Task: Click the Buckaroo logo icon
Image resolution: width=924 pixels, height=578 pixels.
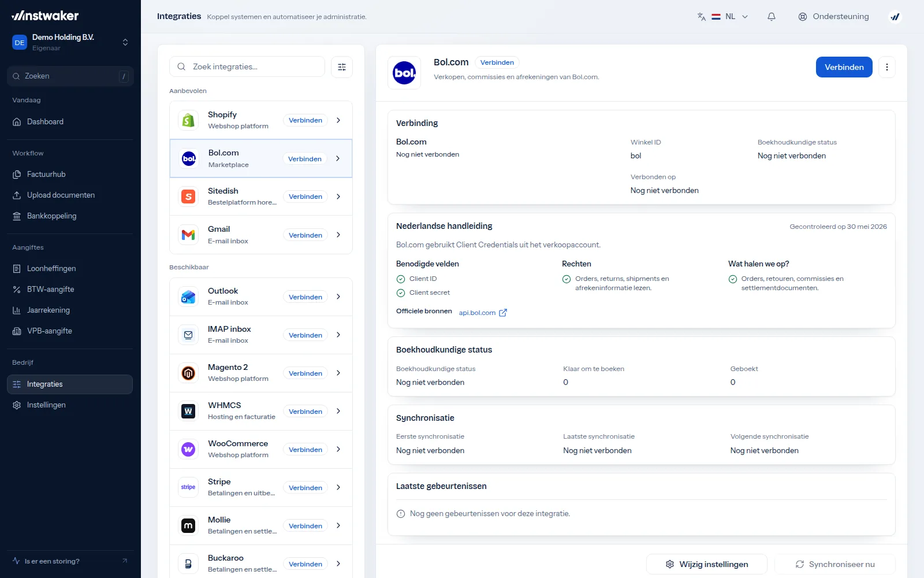Action: coord(188,564)
